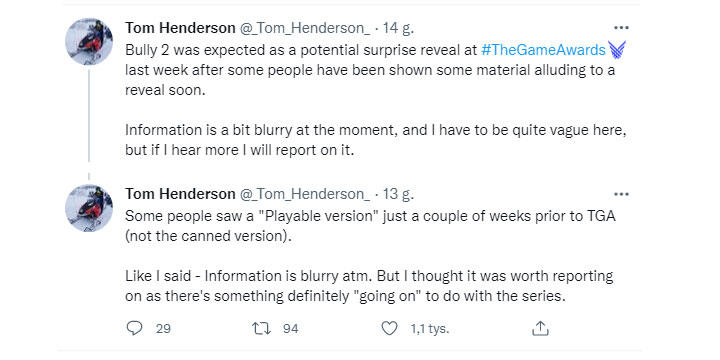
Task: View the 29 replies count
Action: pos(163,329)
